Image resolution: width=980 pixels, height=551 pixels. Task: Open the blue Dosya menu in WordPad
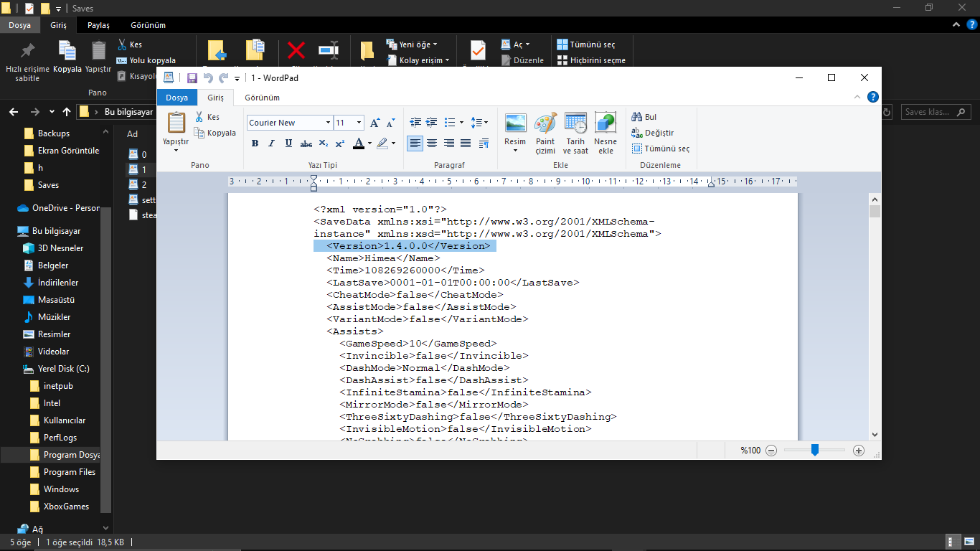176,98
